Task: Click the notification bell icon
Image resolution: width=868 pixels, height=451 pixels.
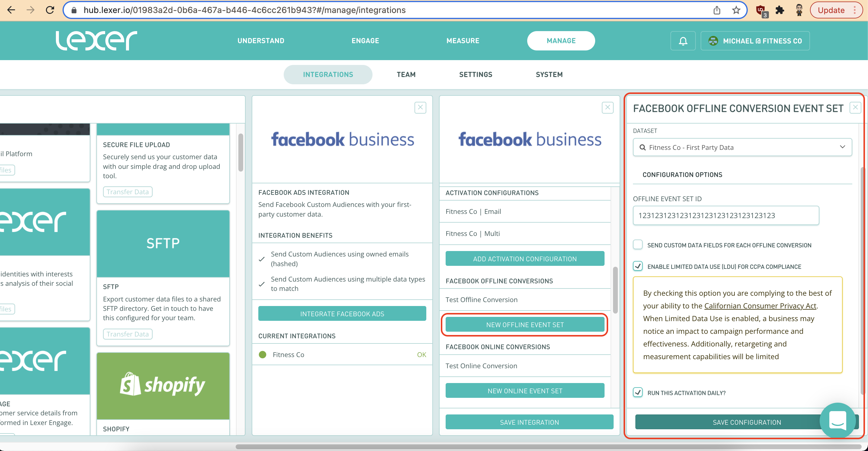Action: 683,41
